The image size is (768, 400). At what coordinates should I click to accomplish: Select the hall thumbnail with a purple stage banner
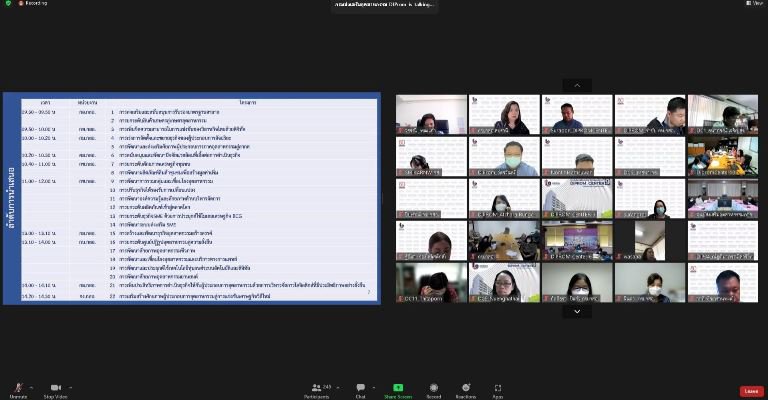coord(577,240)
